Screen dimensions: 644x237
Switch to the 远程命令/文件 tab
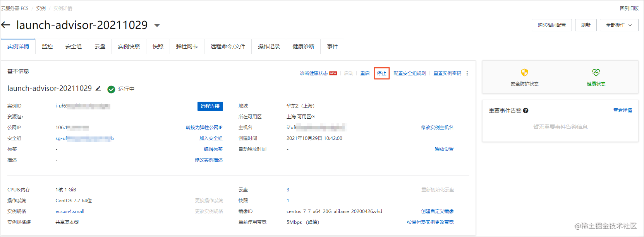point(228,46)
